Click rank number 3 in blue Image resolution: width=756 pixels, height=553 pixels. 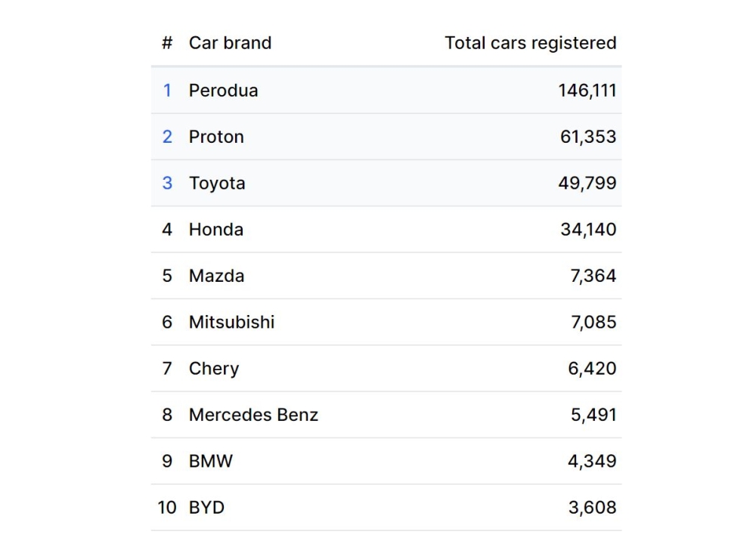pyautogui.click(x=167, y=184)
